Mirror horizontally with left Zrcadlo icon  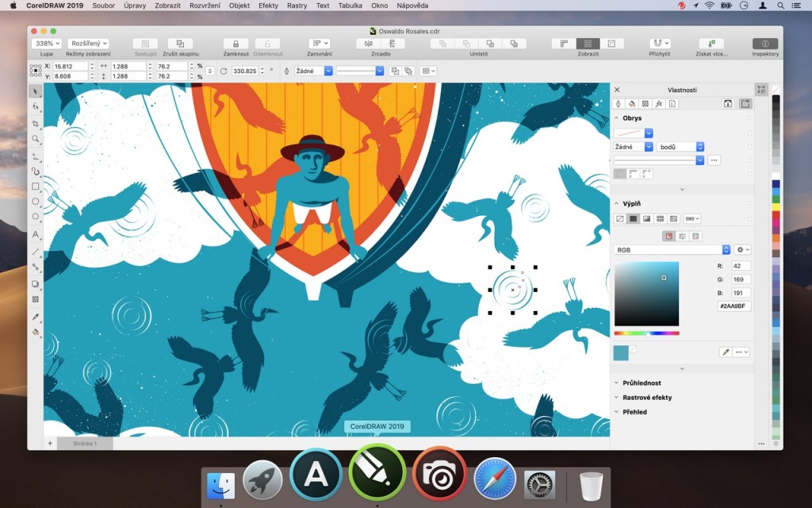click(369, 44)
